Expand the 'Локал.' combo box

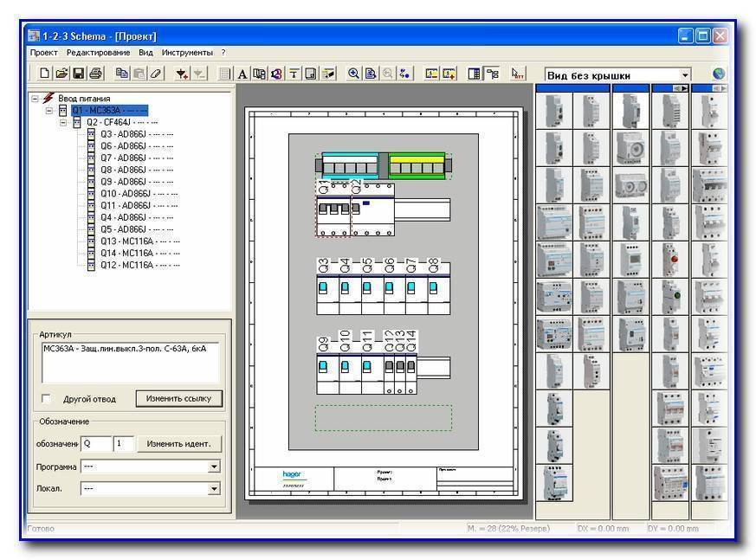click(x=214, y=489)
